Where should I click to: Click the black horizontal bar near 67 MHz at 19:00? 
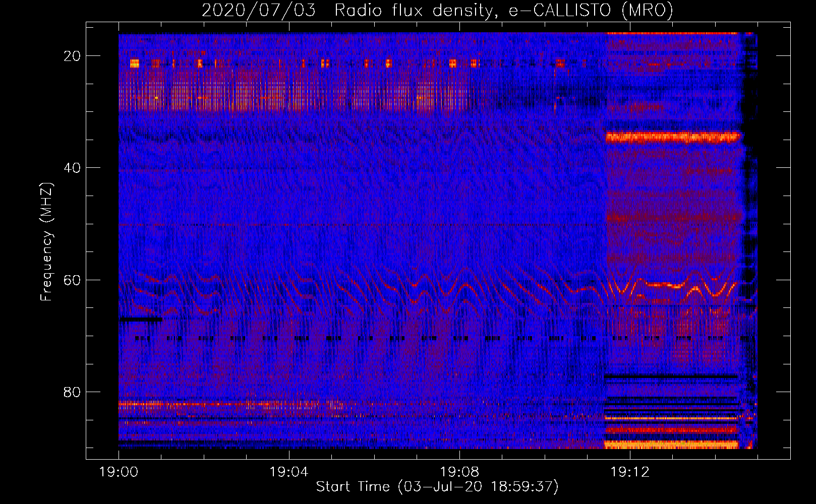[141, 320]
